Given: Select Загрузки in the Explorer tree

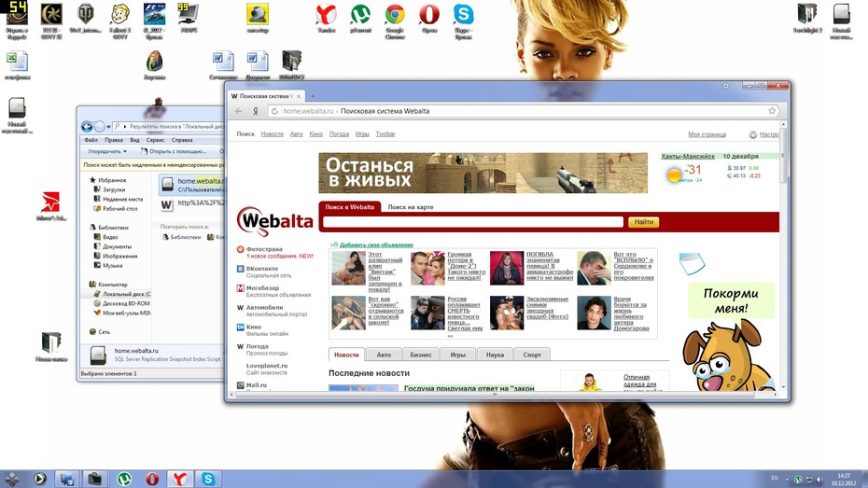Looking at the screenshot, I should [113, 189].
